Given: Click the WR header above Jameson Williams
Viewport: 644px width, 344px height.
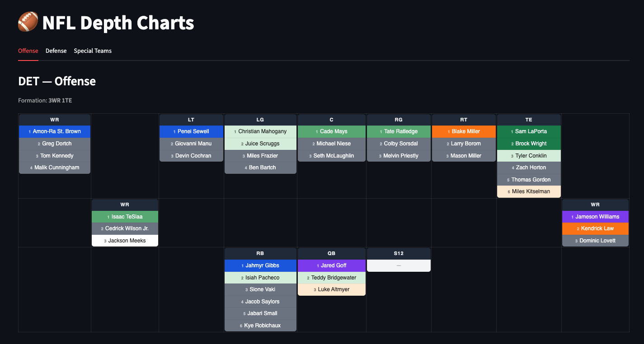Looking at the screenshot, I should click(x=595, y=205).
